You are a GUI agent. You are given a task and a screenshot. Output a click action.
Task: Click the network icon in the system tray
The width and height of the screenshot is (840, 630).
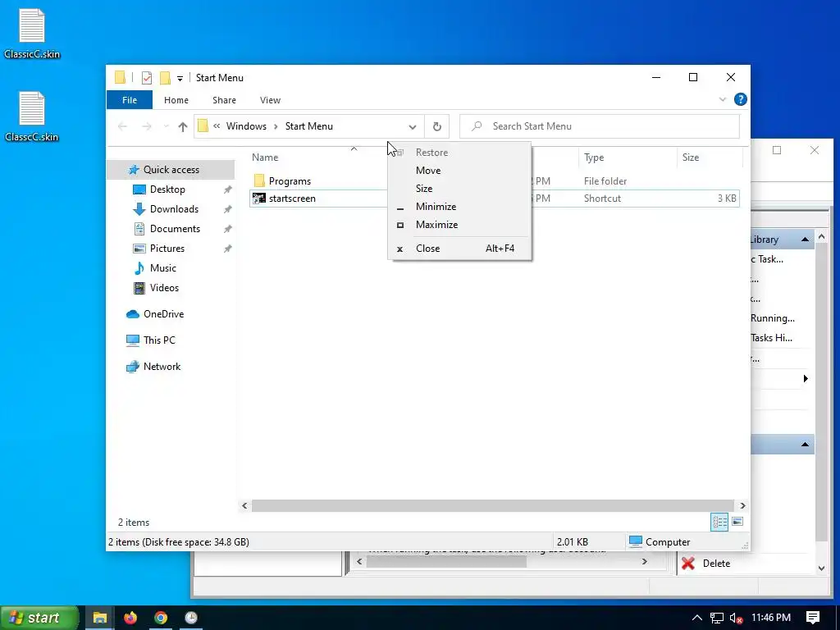tap(717, 619)
